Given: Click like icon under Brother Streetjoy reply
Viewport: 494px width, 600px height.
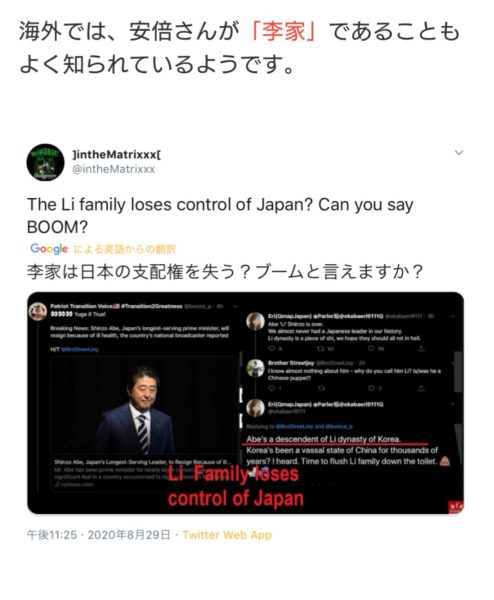Looking at the screenshot, I should (x=371, y=388).
